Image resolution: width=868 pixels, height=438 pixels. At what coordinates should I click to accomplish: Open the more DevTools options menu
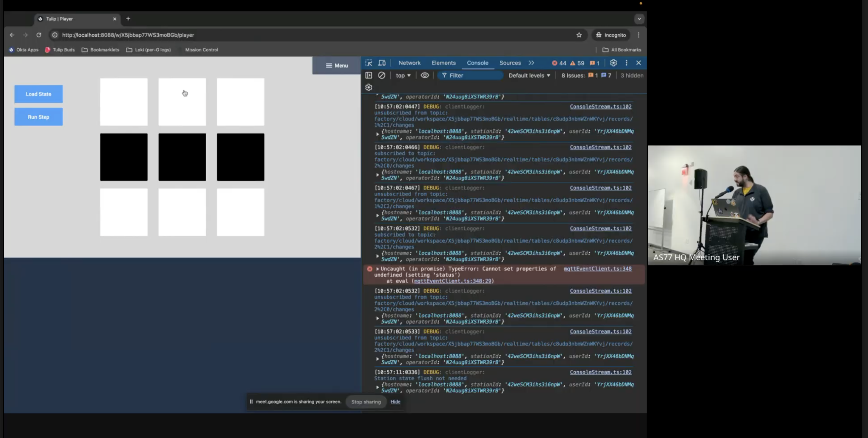tap(626, 63)
